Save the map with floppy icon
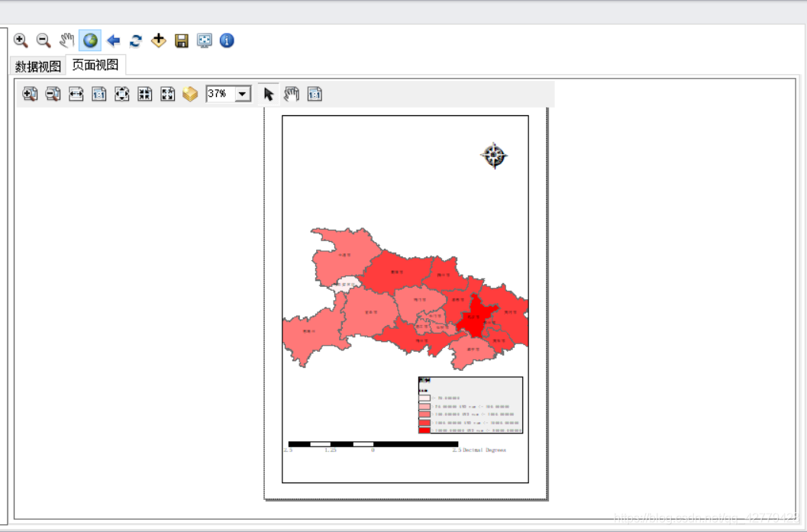Viewport: 807px width, 532px height. point(182,40)
